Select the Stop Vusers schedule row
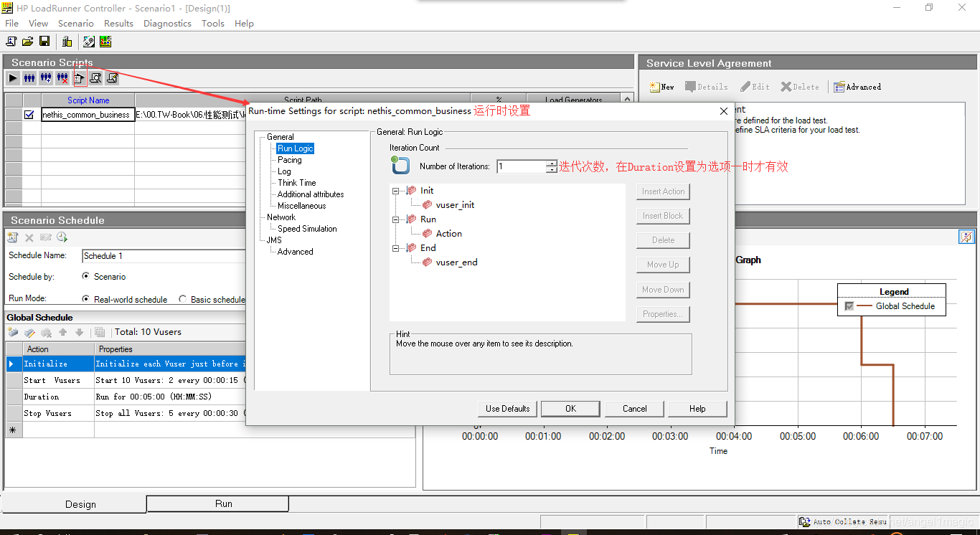The image size is (980, 535). point(126,413)
